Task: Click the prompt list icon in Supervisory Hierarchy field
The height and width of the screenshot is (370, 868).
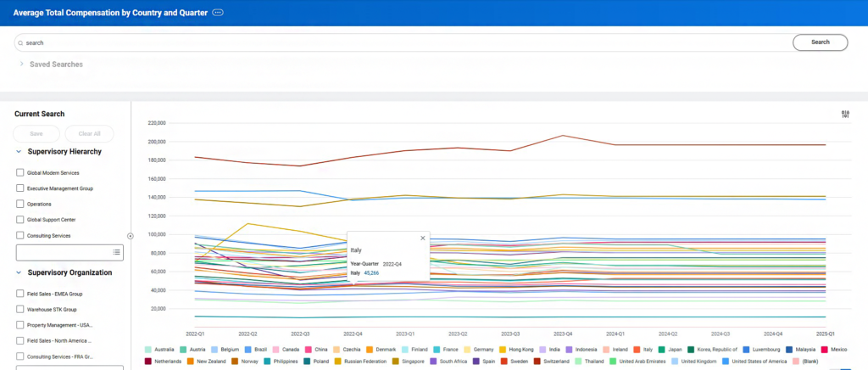Action: (116, 252)
